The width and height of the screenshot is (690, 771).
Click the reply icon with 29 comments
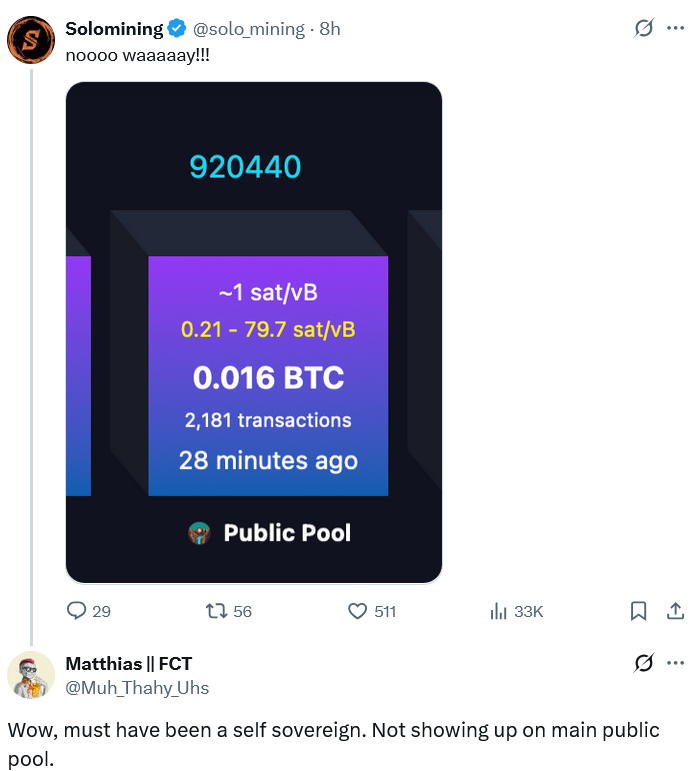[77, 611]
